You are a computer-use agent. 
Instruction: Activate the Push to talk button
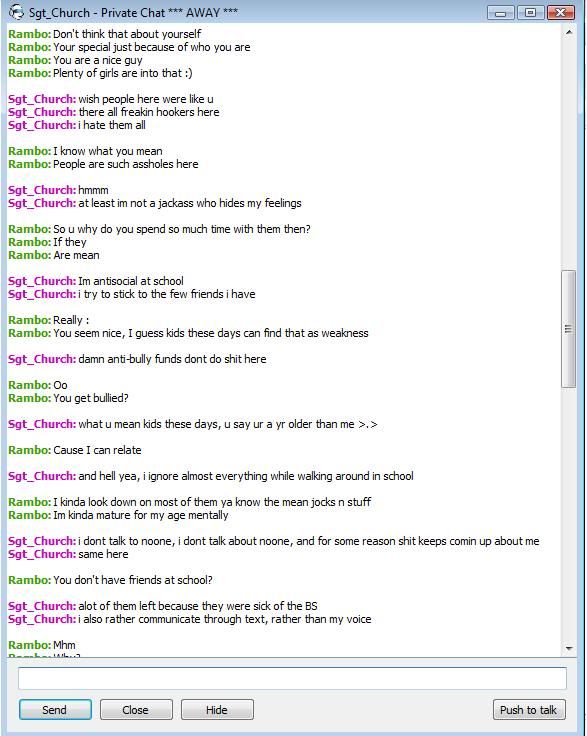[x=529, y=709]
